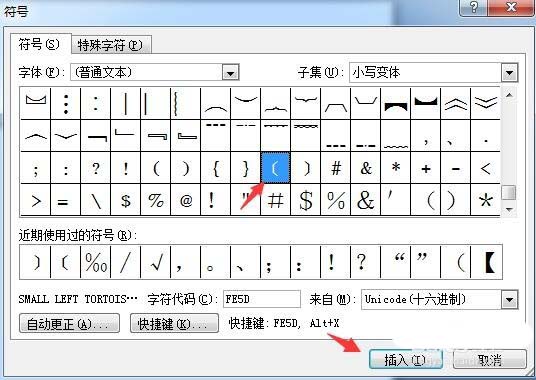The image size is (536, 380).
Task: Pick the right double quotation mark ”
Action: [x=426, y=262]
